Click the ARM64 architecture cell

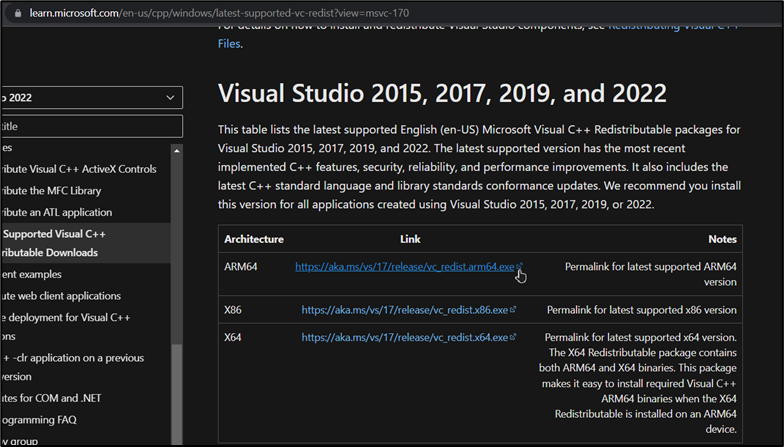pos(240,266)
